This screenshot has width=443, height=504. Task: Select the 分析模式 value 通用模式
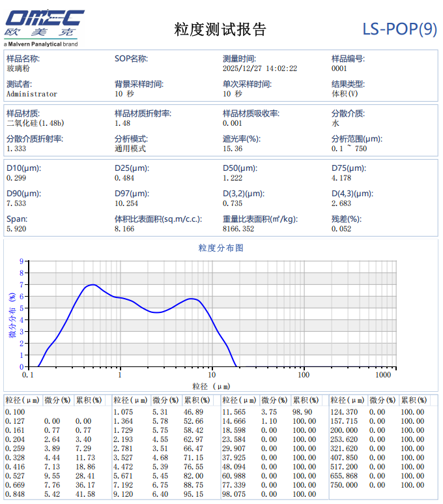130,149
